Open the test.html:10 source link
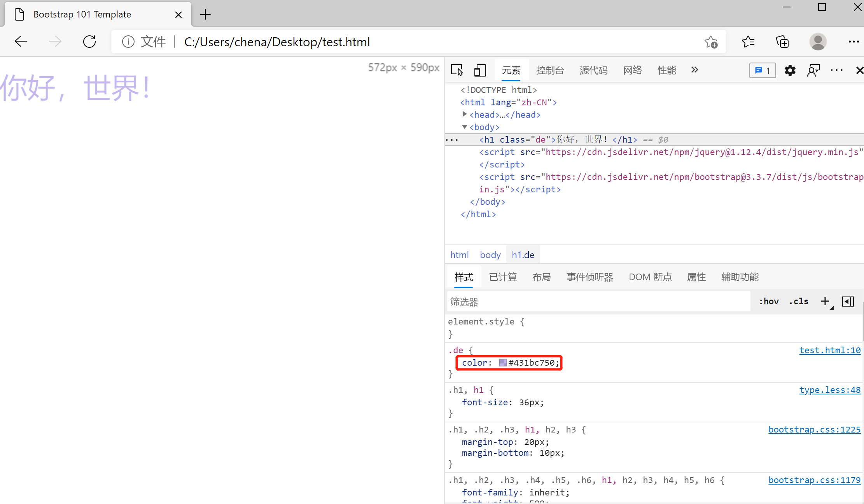 point(829,350)
